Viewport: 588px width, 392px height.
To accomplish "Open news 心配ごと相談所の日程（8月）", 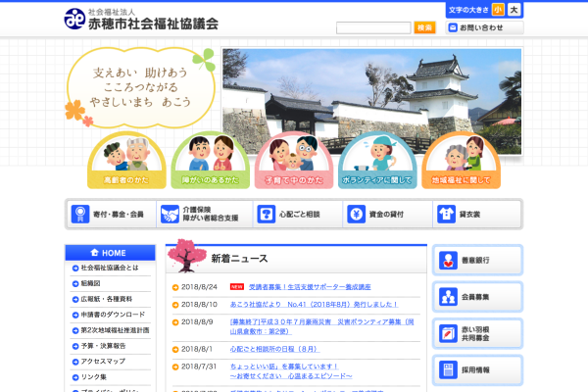I will (274, 349).
